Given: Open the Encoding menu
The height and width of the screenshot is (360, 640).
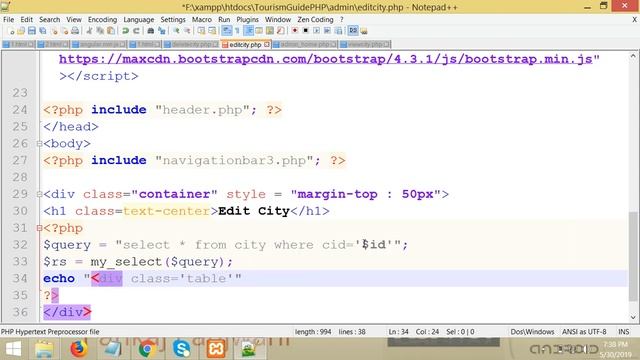Looking at the screenshot, I should [102, 20].
